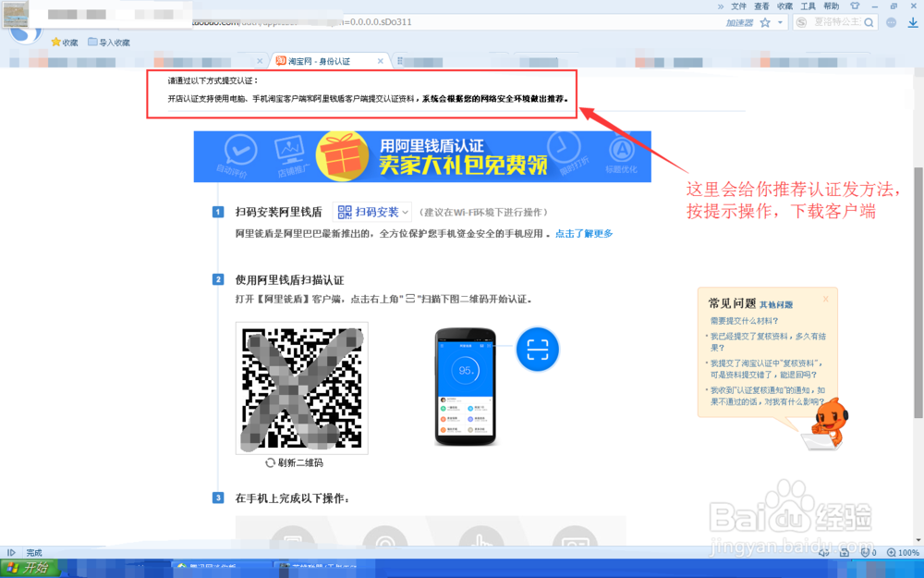The width and height of the screenshot is (924, 578).
Task: Click the page icon in status bar
Action: click(x=844, y=553)
